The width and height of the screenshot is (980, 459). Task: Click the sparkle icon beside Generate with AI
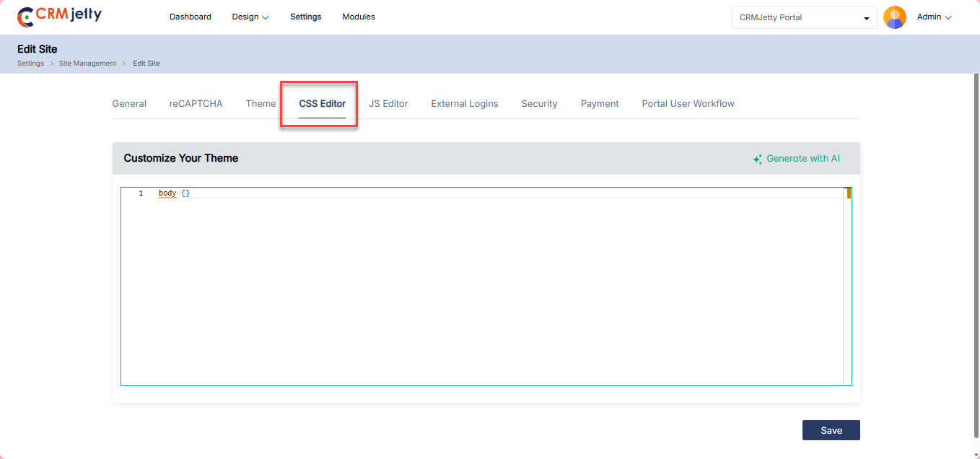tap(758, 159)
